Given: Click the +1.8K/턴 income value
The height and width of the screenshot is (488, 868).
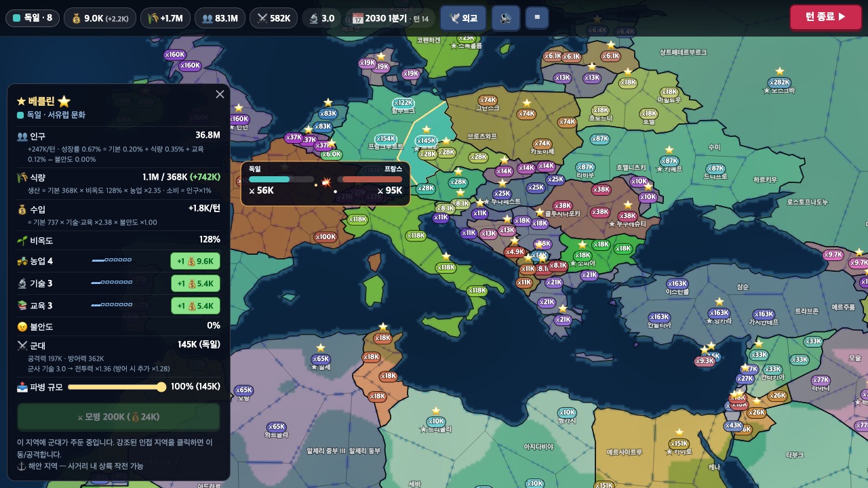Looking at the screenshot, I should tap(204, 208).
